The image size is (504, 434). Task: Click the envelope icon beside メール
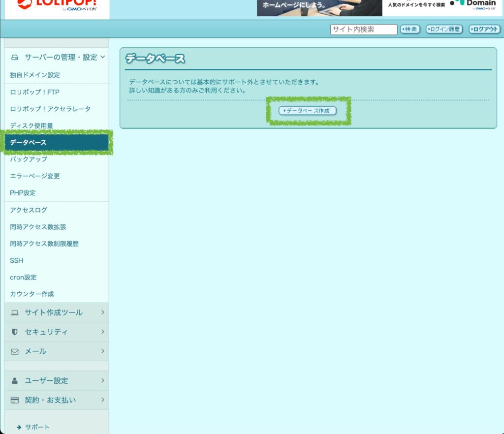(x=15, y=351)
